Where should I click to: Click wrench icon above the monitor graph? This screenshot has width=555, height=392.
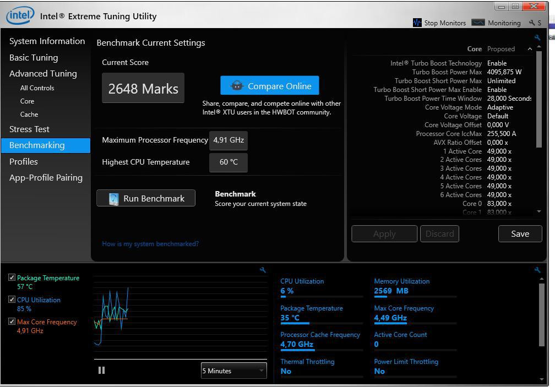coord(263,270)
